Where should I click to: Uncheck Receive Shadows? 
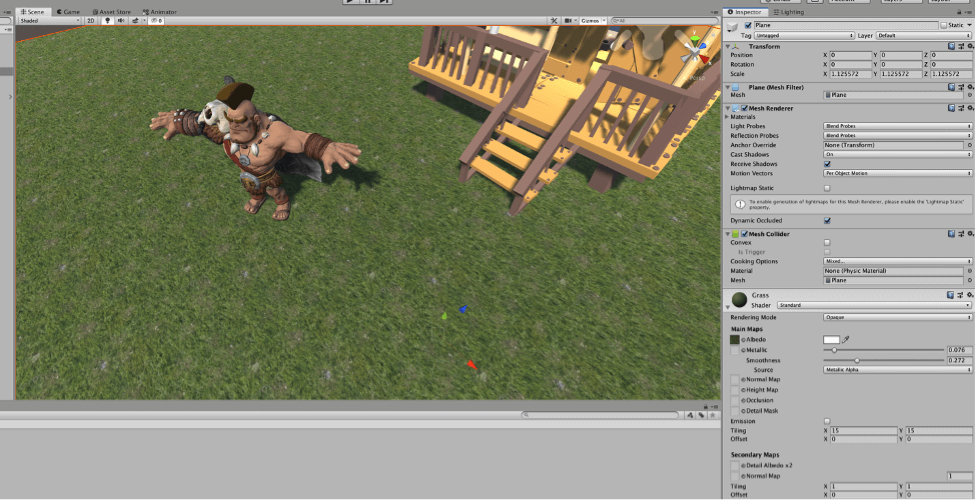(x=827, y=164)
